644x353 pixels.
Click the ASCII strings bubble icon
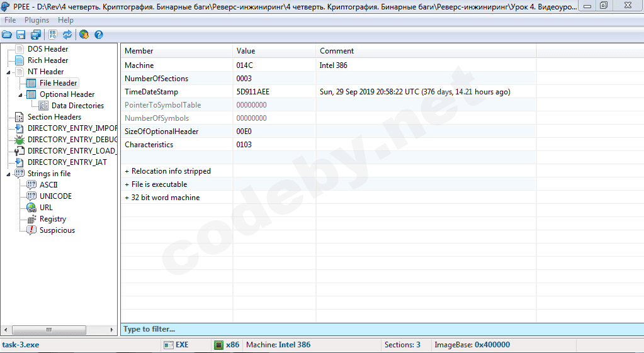click(x=31, y=185)
